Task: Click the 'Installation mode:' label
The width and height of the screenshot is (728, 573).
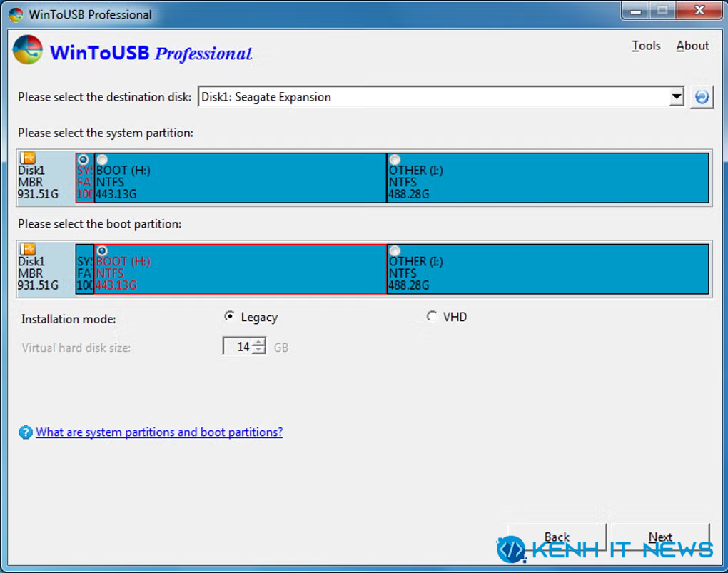Action: 69,319
